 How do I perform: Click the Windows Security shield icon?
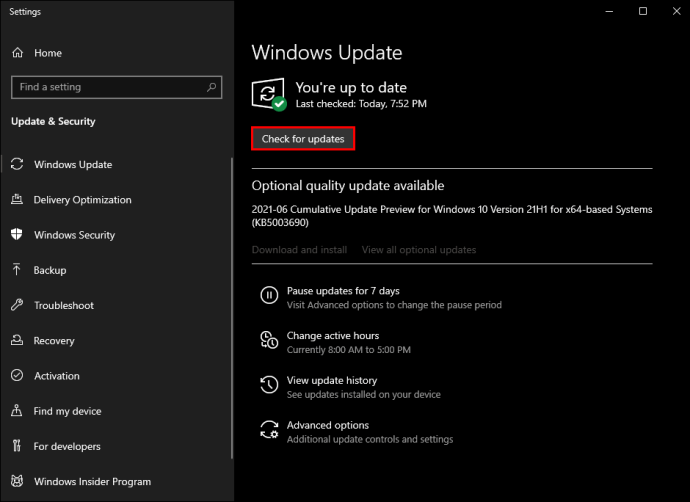click(x=17, y=234)
